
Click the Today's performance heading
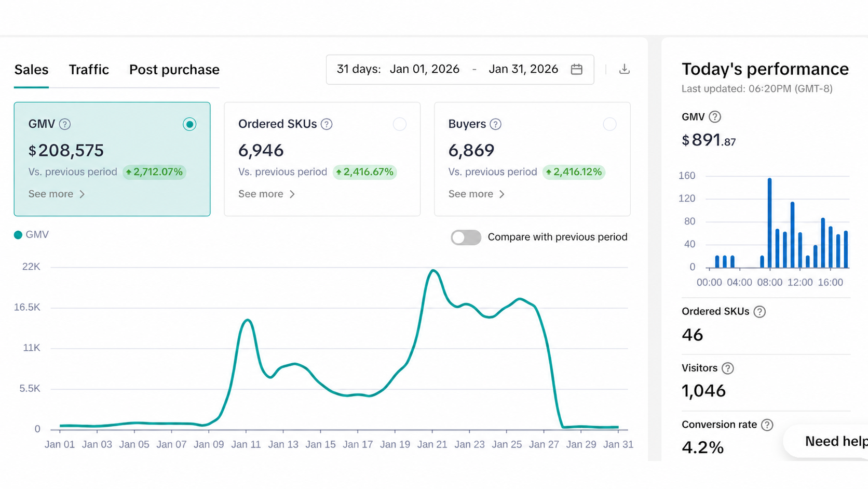pyautogui.click(x=765, y=69)
